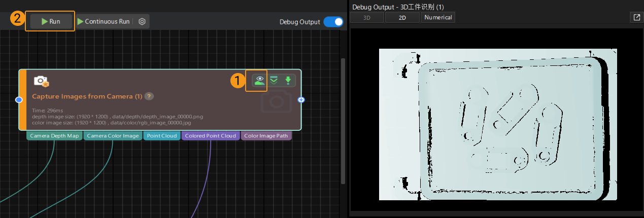Click the double-chevron icon on the step
Viewport: 644px width, 218px height.
click(x=274, y=80)
